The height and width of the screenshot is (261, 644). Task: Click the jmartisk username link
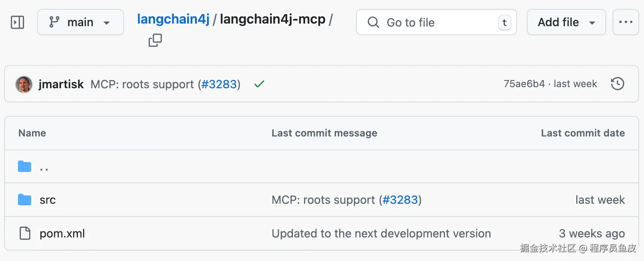[x=61, y=85]
